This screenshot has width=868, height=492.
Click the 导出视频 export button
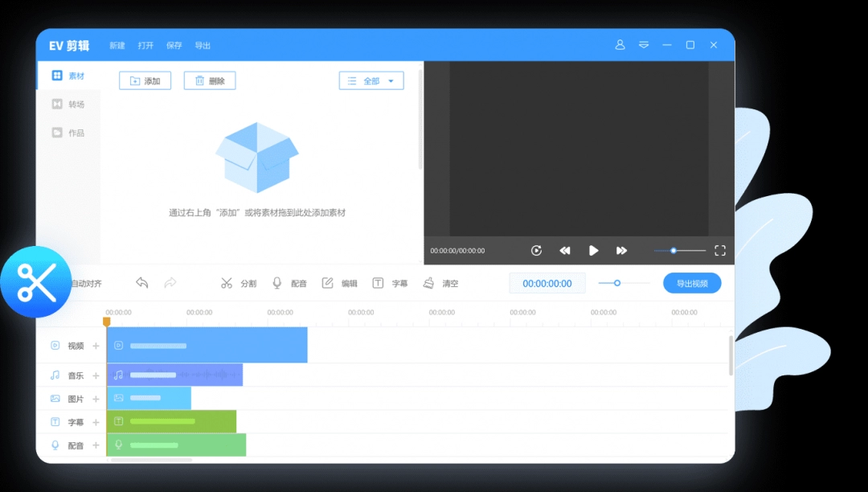pos(692,283)
